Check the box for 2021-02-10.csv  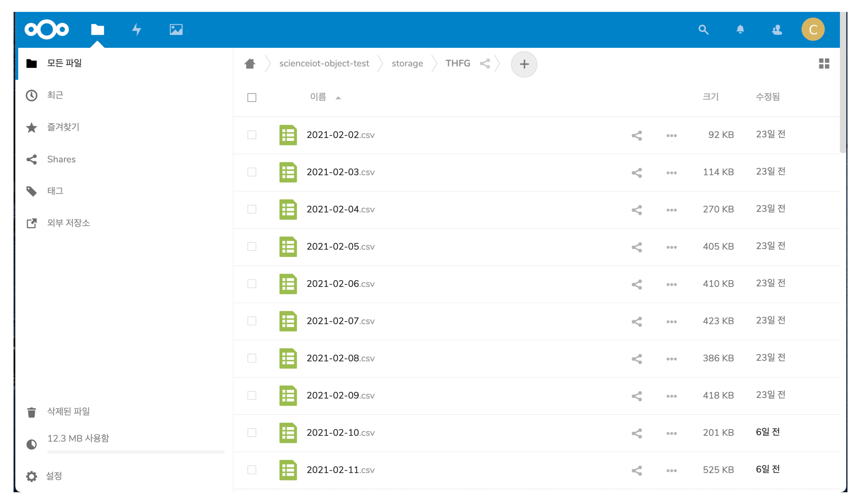pos(252,433)
